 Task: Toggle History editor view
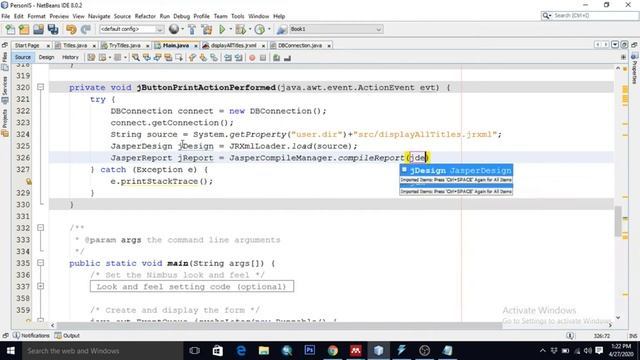(70, 58)
